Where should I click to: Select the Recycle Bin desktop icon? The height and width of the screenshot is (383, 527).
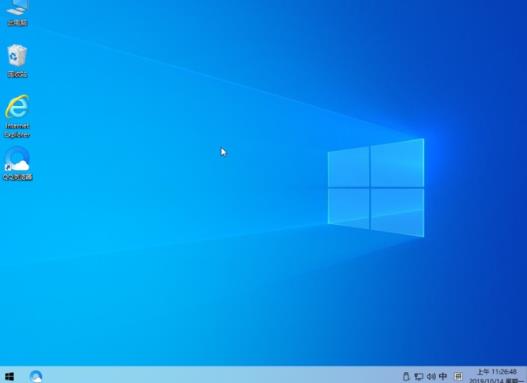(17, 61)
